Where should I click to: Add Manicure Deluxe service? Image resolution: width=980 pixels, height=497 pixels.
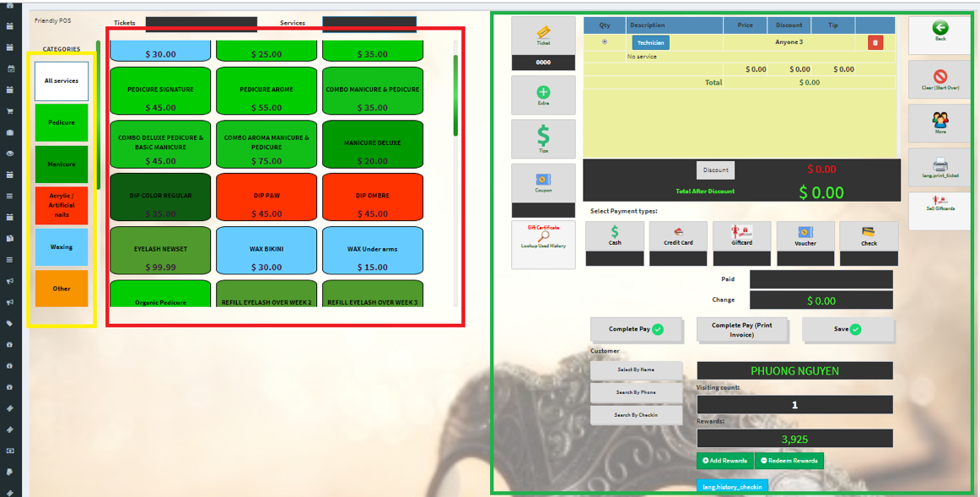(373, 143)
